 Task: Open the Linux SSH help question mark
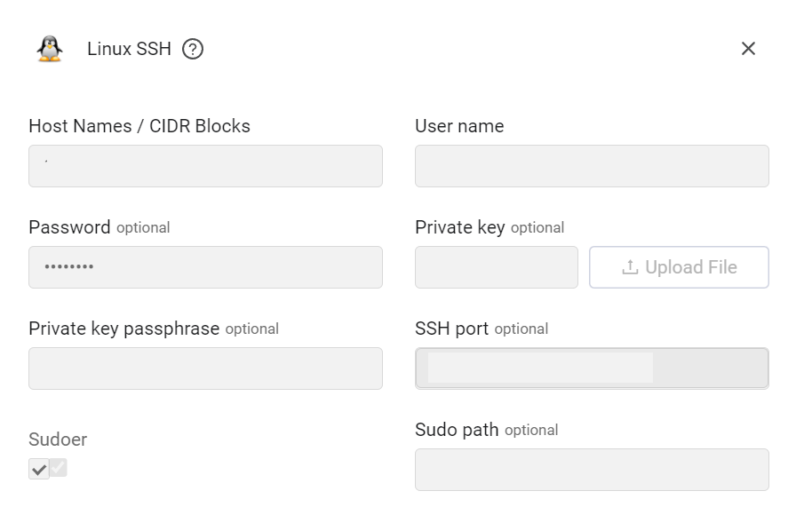click(193, 49)
